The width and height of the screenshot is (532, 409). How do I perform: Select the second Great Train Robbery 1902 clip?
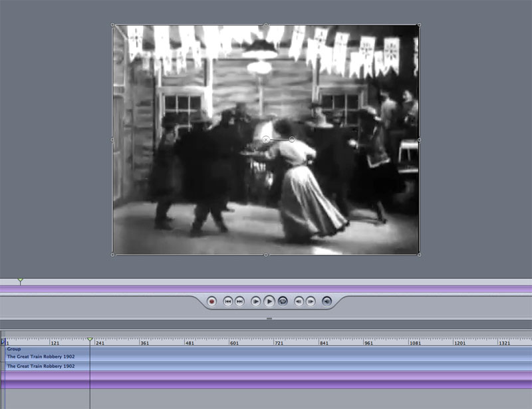tap(41, 366)
